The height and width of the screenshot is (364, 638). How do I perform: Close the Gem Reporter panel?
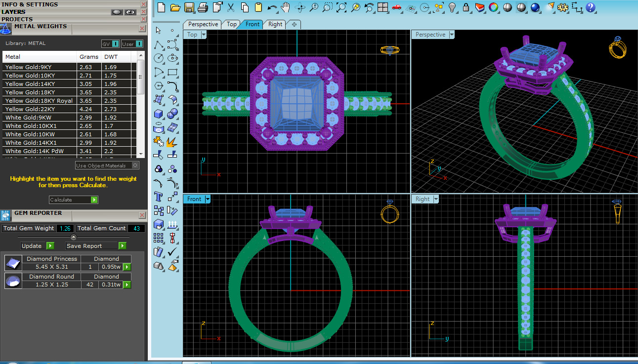(142, 215)
